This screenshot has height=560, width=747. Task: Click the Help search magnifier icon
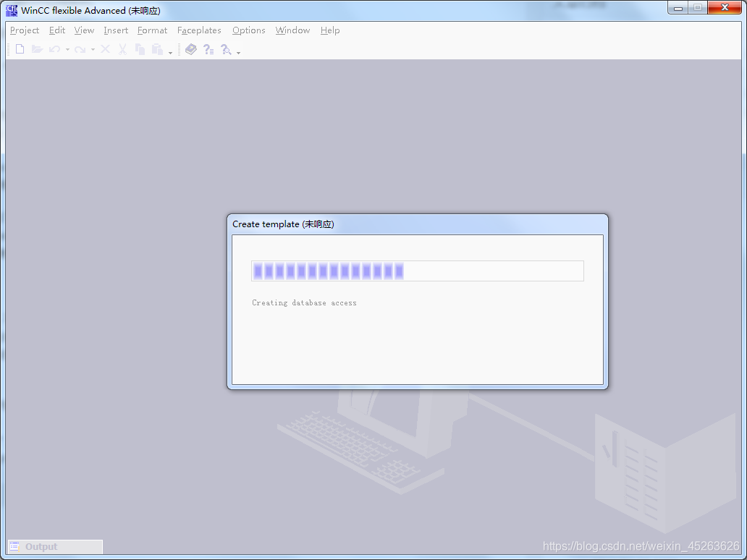[226, 49]
